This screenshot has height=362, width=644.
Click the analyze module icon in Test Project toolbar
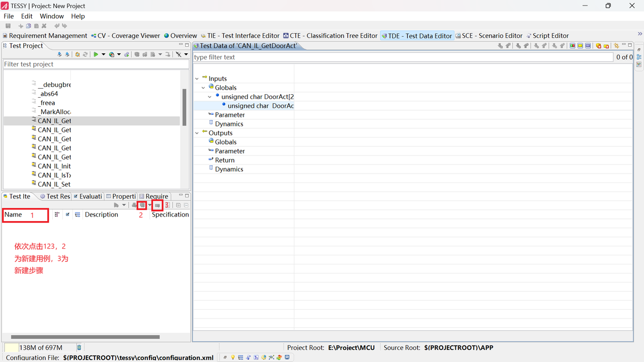coord(77,54)
